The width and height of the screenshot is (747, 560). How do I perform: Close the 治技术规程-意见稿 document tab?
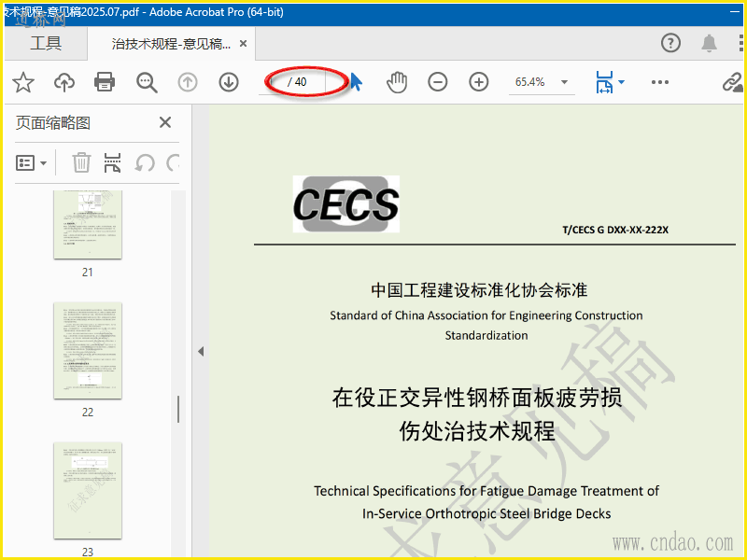click(243, 44)
